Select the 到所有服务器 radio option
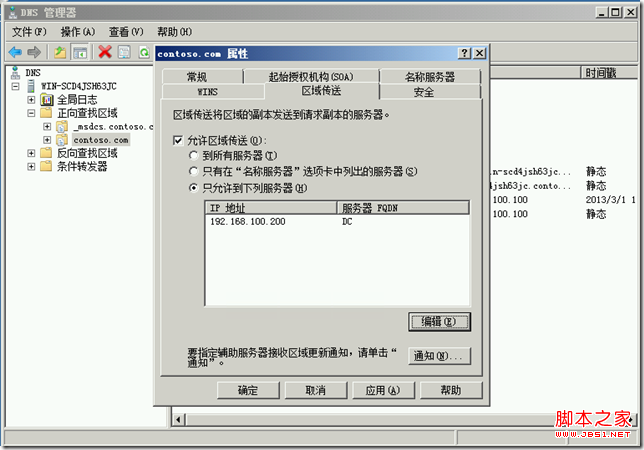 coord(193,155)
